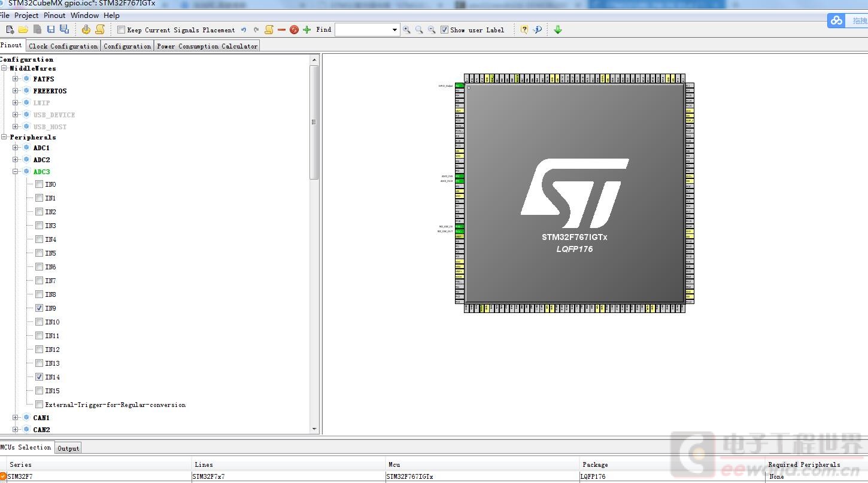
Task: Switch to Power Consumption Calculator tab
Action: pos(207,45)
